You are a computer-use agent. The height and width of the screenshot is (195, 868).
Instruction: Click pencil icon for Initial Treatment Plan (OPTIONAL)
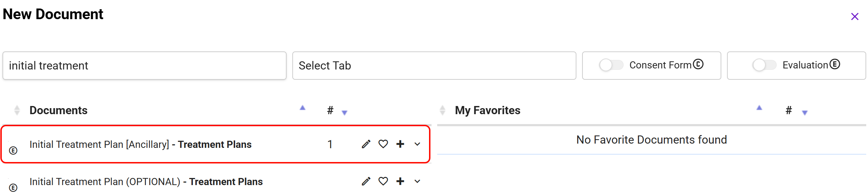[x=366, y=181]
